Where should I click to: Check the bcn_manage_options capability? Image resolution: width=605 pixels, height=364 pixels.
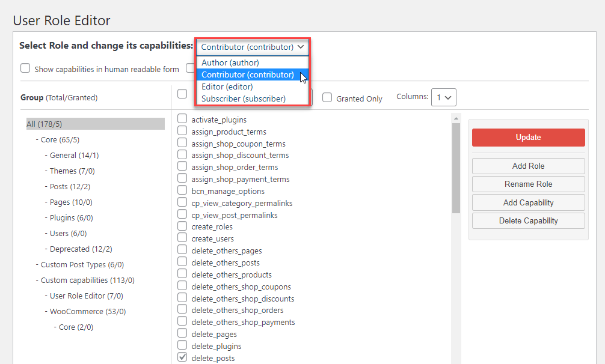(182, 190)
